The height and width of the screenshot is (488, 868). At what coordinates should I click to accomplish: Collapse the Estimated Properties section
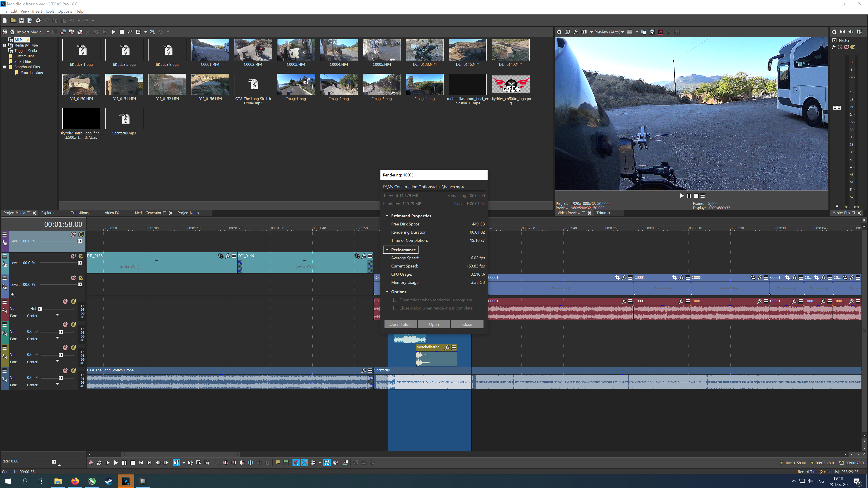coord(387,216)
